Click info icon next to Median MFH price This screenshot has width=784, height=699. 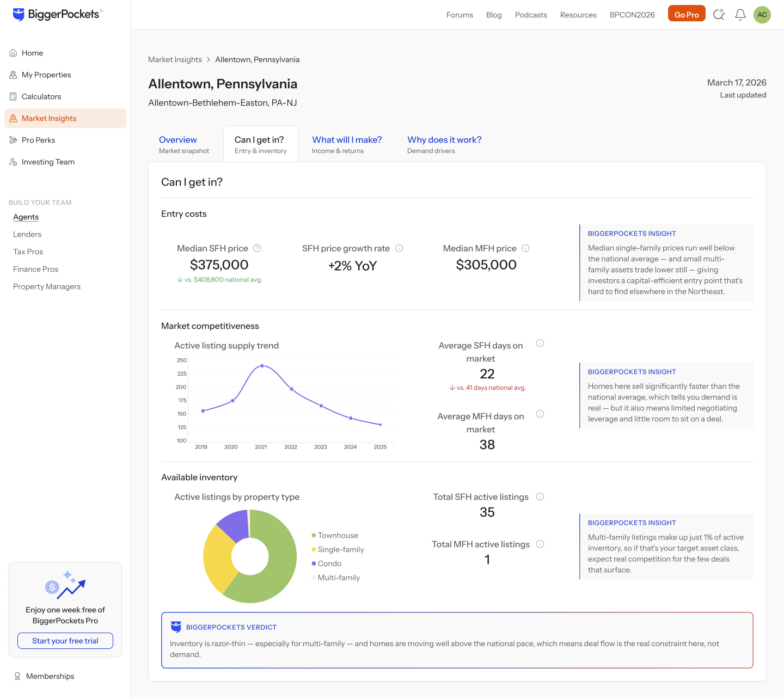[x=525, y=248]
